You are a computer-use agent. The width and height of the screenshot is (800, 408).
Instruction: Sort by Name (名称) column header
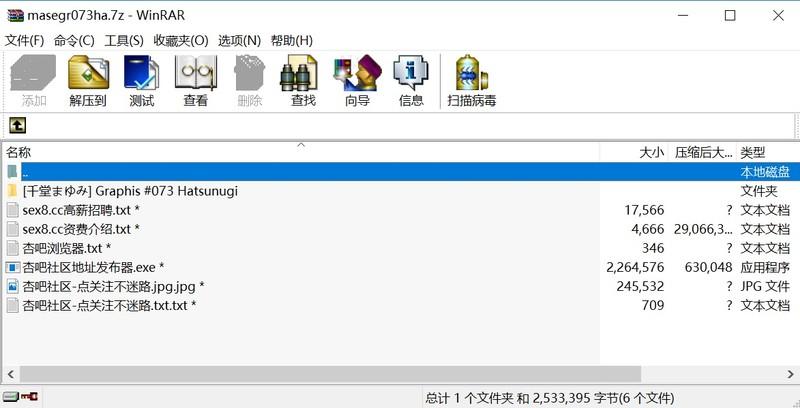[300, 152]
